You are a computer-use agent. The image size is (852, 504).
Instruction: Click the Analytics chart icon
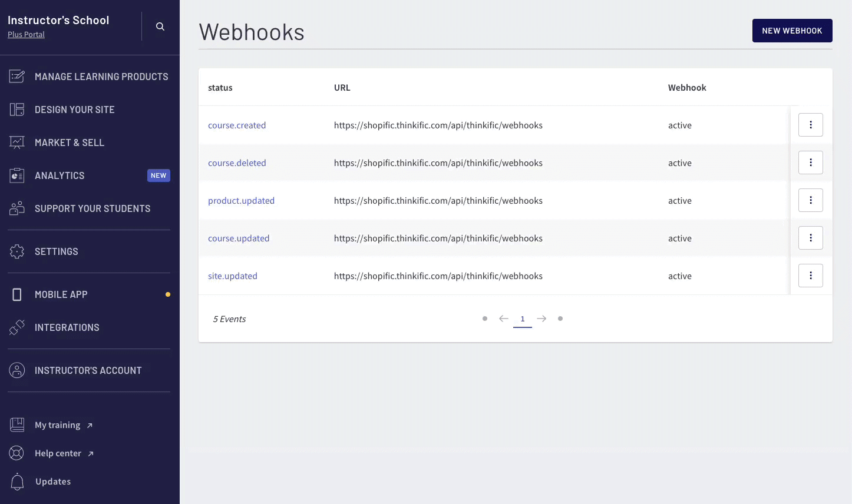coord(17,175)
